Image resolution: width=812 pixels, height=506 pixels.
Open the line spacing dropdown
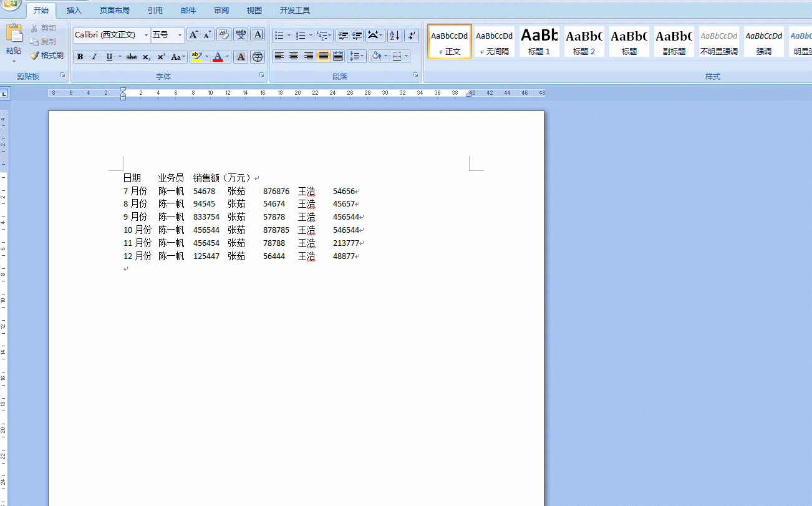tap(356, 56)
